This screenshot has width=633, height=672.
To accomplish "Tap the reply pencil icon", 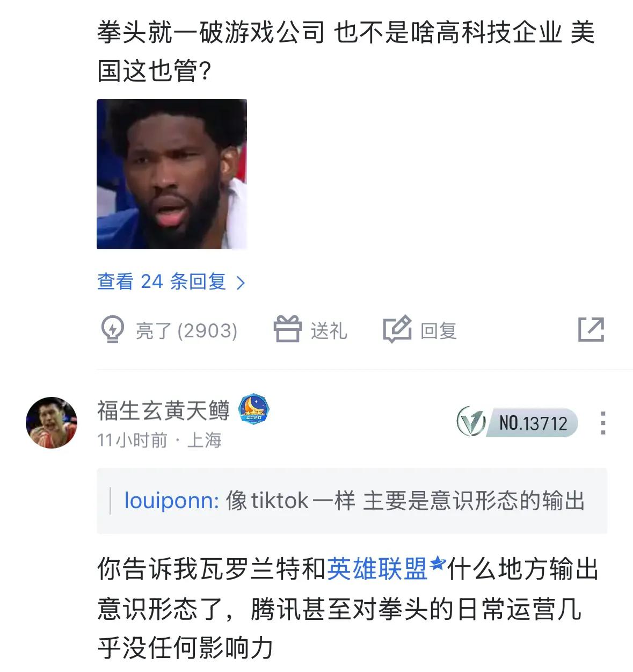I will [x=397, y=329].
